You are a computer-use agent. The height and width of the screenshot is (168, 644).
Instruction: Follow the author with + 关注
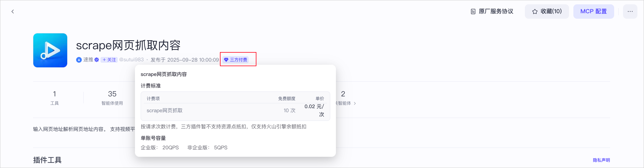pos(109,60)
